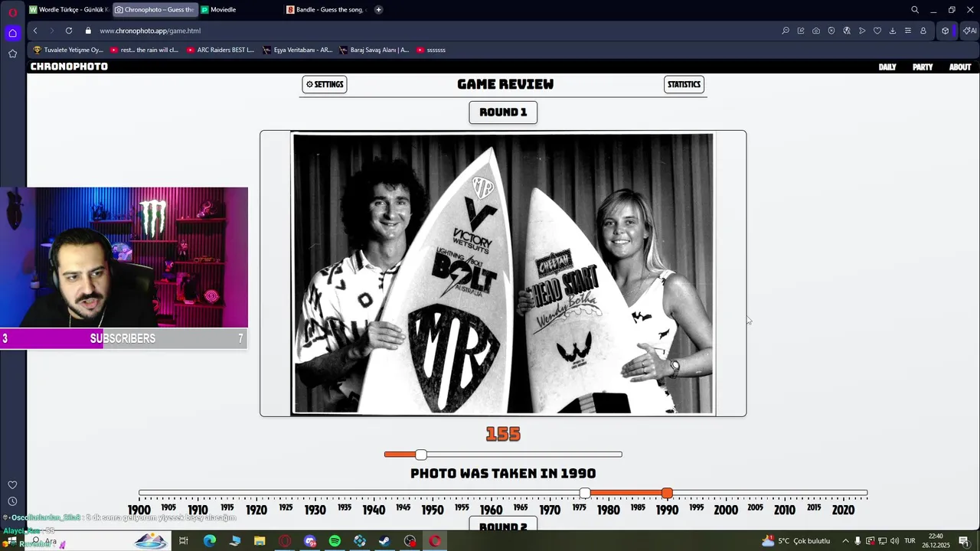Open the 'ARC Raiders BEST L...' bookmark
The width and height of the screenshot is (980, 551).
(x=220, y=50)
